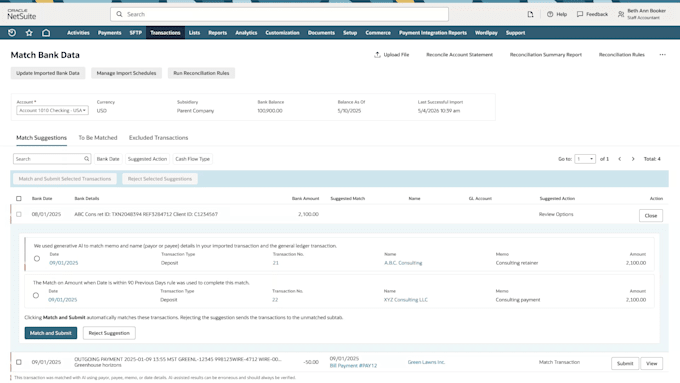This screenshot has width=680, height=383.
Task: Open the Documents menu
Action: [x=321, y=33]
